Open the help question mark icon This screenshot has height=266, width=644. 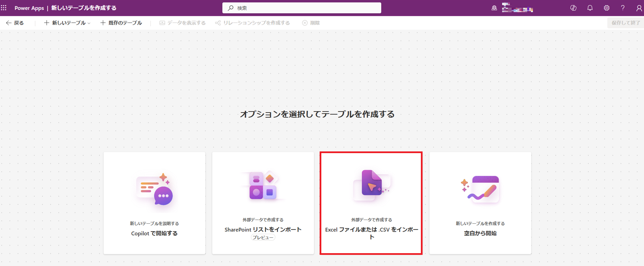(x=623, y=8)
